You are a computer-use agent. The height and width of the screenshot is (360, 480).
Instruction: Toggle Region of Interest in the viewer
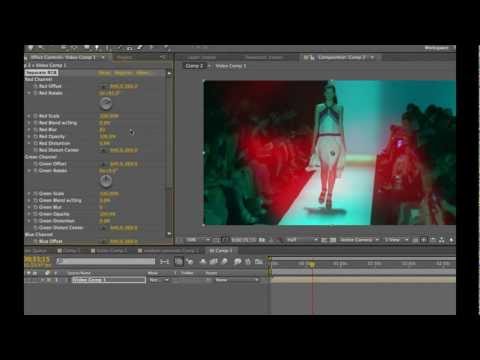pyautogui.click(x=324, y=240)
